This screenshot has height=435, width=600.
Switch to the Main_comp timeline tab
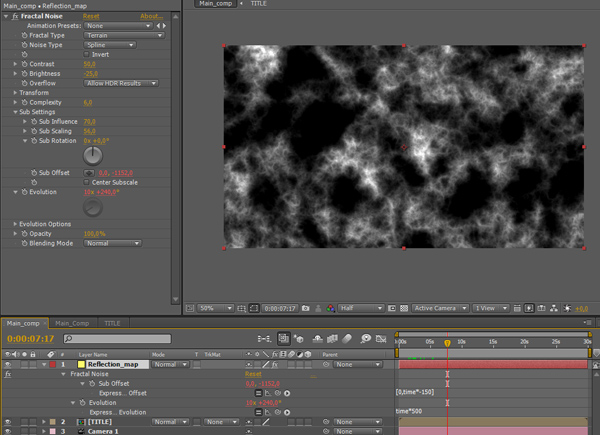tap(23, 323)
